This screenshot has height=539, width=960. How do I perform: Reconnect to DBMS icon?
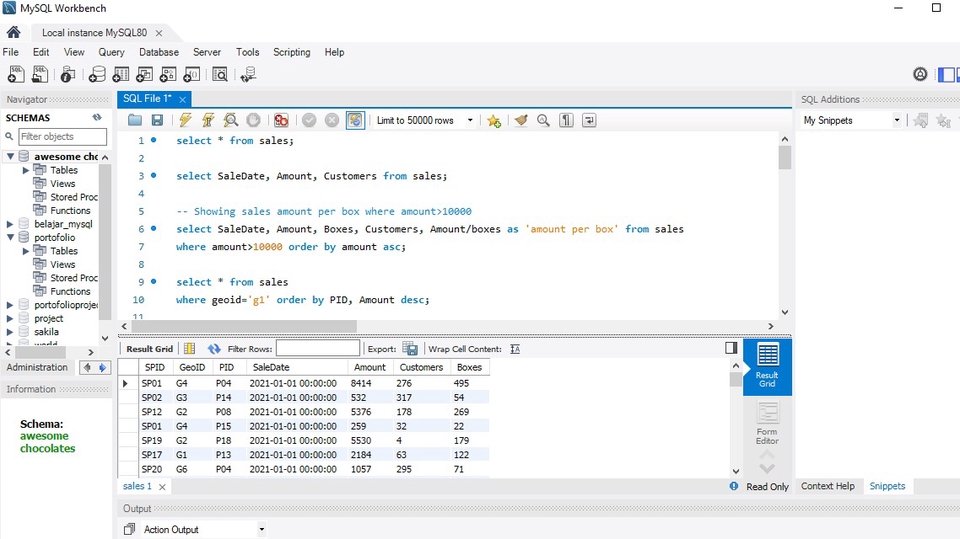[248, 74]
